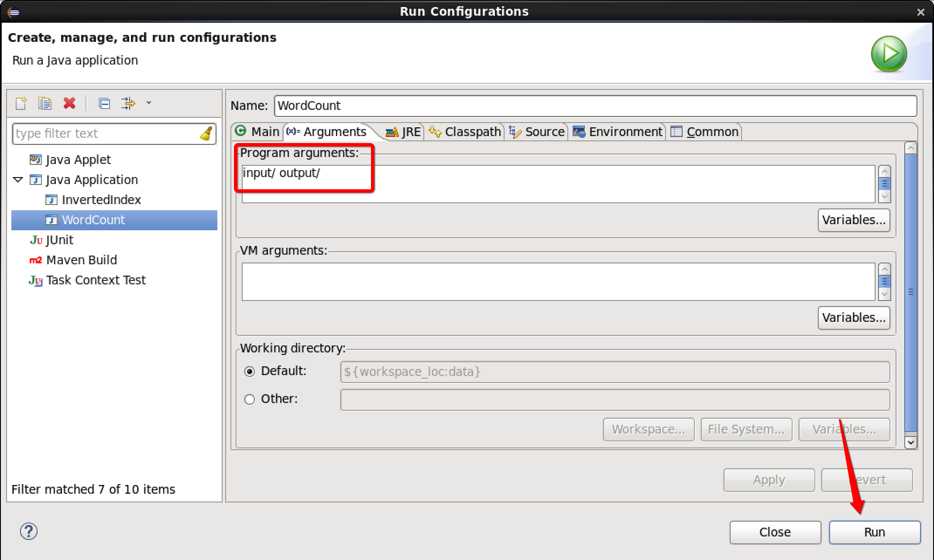Click the Collapse All icon

click(x=104, y=103)
